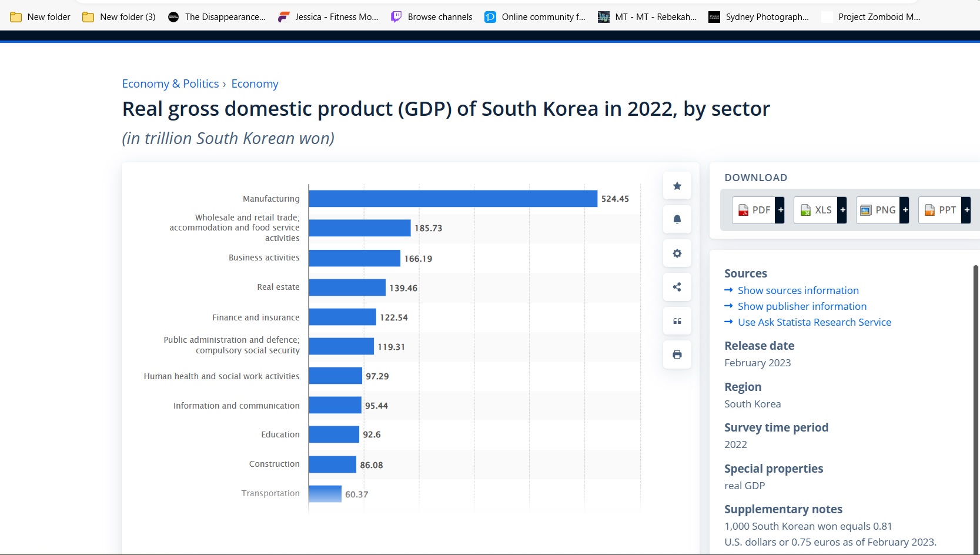Click the share icon

(x=677, y=287)
